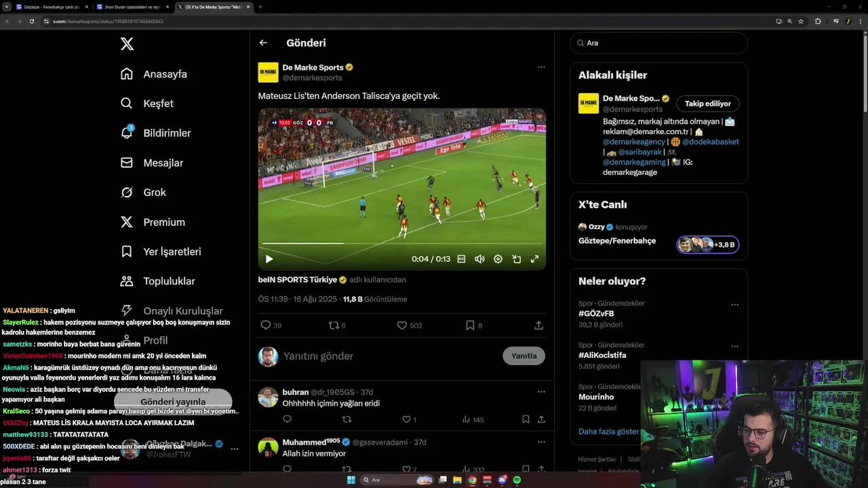Open @dodekabasket mention link
Viewport: 868px width, 488px height.
tap(710, 142)
